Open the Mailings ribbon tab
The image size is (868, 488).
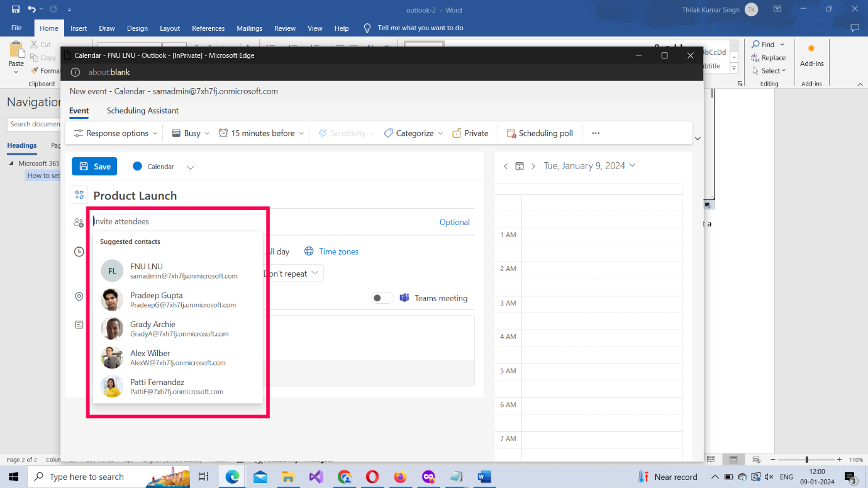tap(249, 28)
